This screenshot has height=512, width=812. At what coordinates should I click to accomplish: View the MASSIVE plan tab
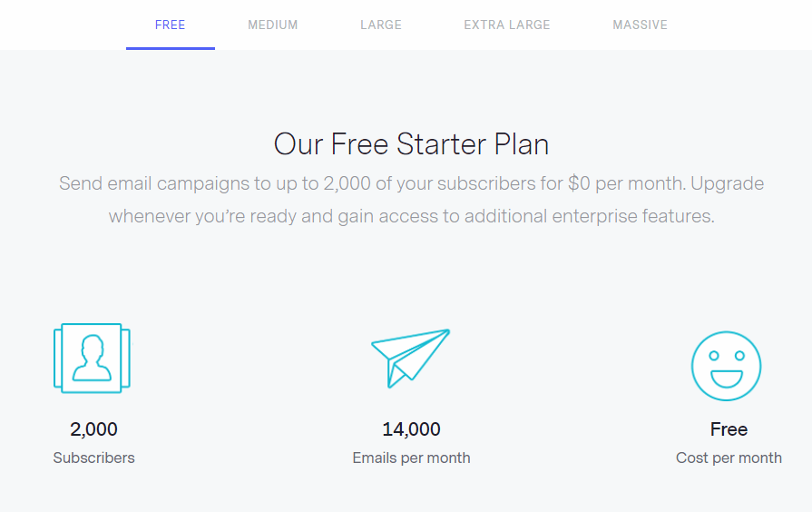pyautogui.click(x=640, y=25)
